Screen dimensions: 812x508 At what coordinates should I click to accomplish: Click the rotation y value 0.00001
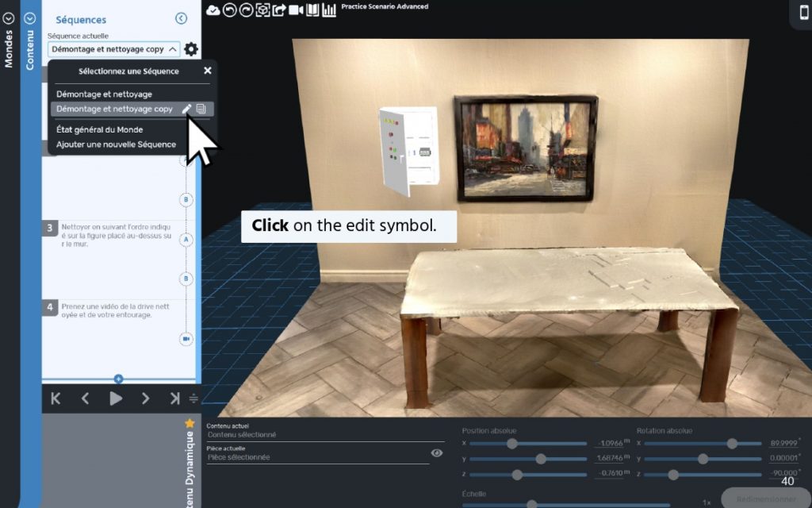(x=783, y=458)
